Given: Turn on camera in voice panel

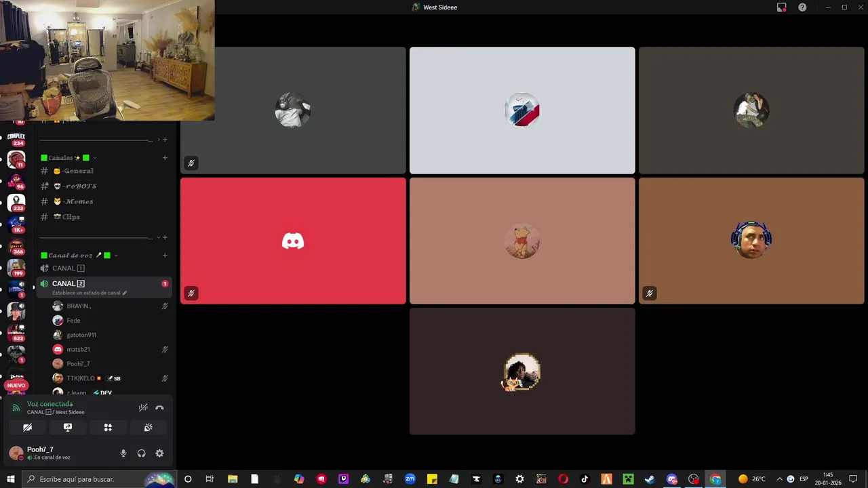Looking at the screenshot, I should (x=28, y=428).
